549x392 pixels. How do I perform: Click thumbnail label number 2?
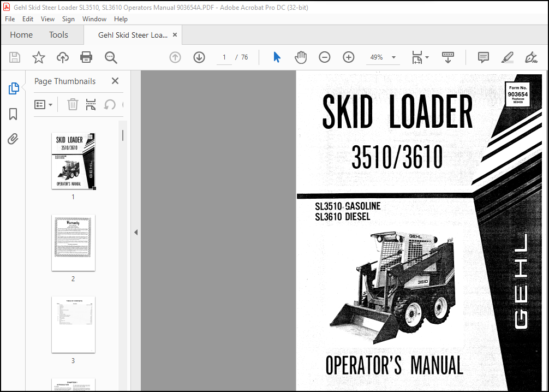click(x=73, y=279)
